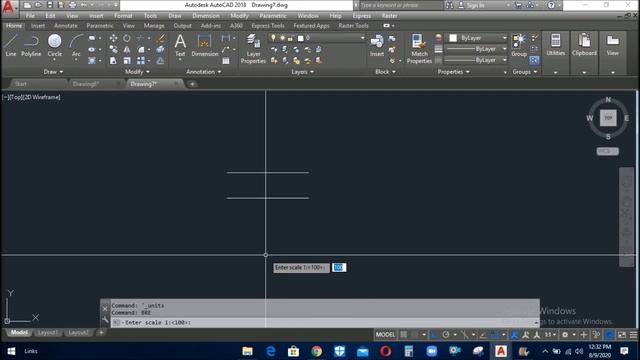The width and height of the screenshot is (640, 360).
Task: Expand the Draw panel
Action: [x=53, y=72]
